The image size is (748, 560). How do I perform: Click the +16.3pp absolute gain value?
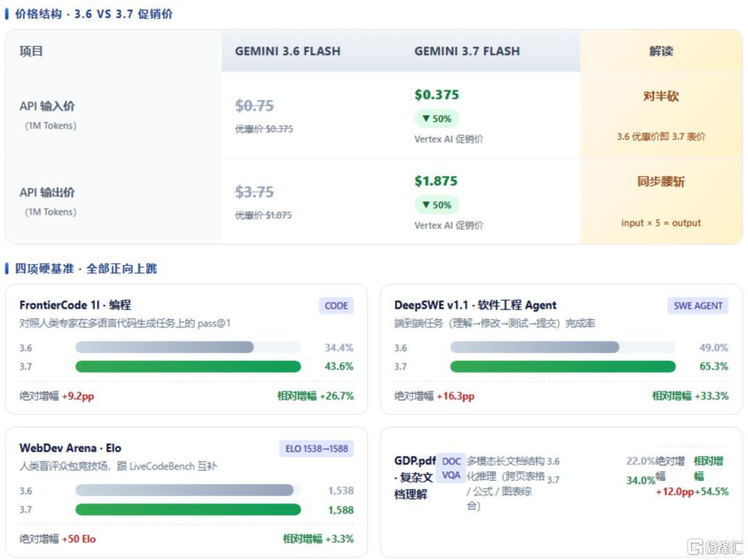click(455, 396)
